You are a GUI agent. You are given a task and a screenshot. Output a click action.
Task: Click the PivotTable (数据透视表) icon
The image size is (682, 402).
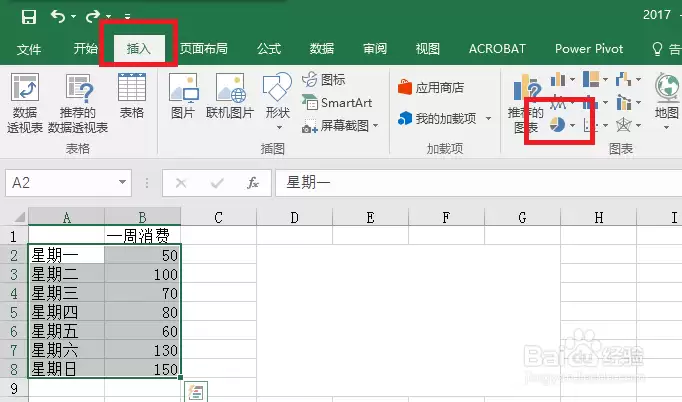25,101
